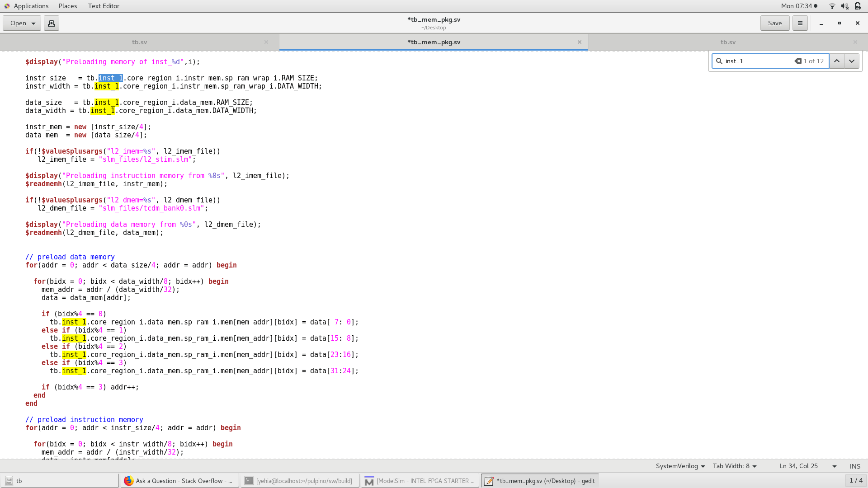Click the data[ 7: 0] assignment line
868x488 pixels.
(204, 322)
